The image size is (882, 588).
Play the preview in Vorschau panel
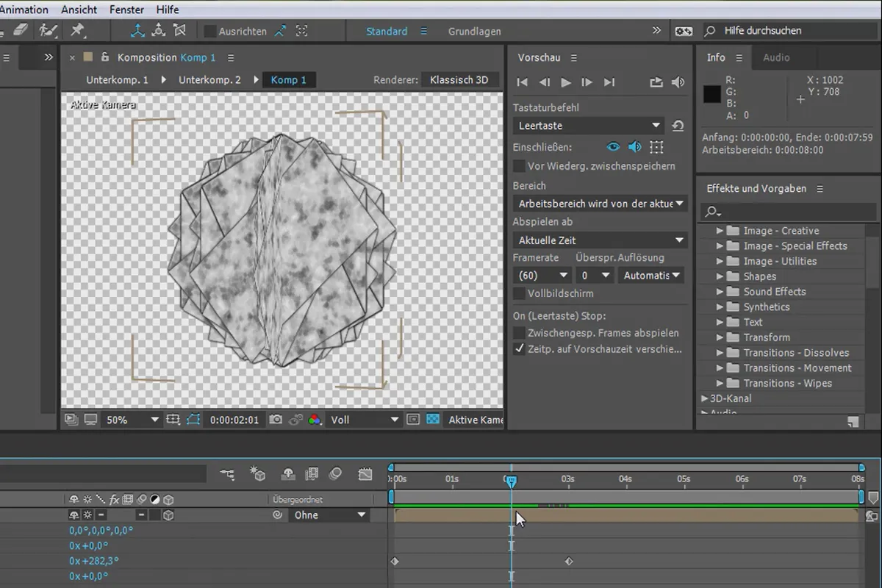pyautogui.click(x=566, y=83)
